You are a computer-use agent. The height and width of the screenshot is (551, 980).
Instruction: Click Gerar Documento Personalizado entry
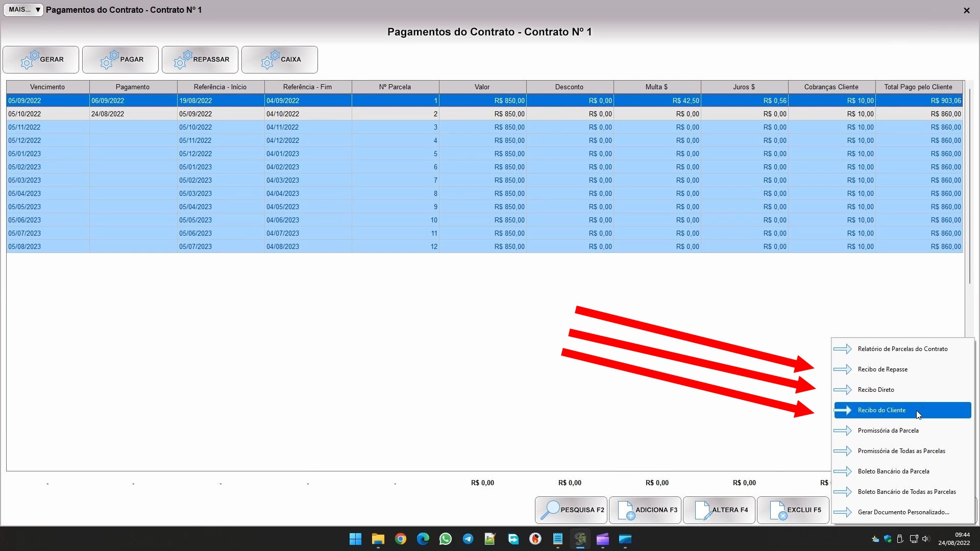(x=903, y=512)
